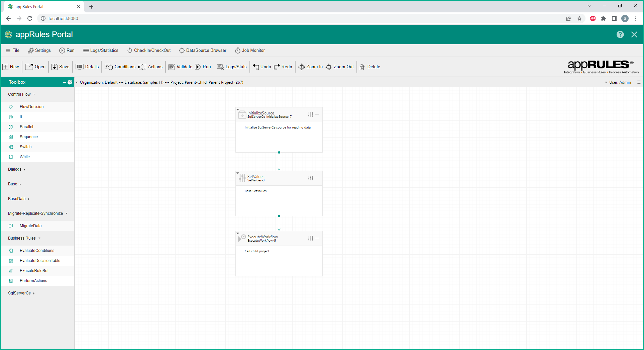Click the Validate icon in toolbar
Image resolution: width=644 pixels, height=350 pixels.
pyautogui.click(x=172, y=67)
